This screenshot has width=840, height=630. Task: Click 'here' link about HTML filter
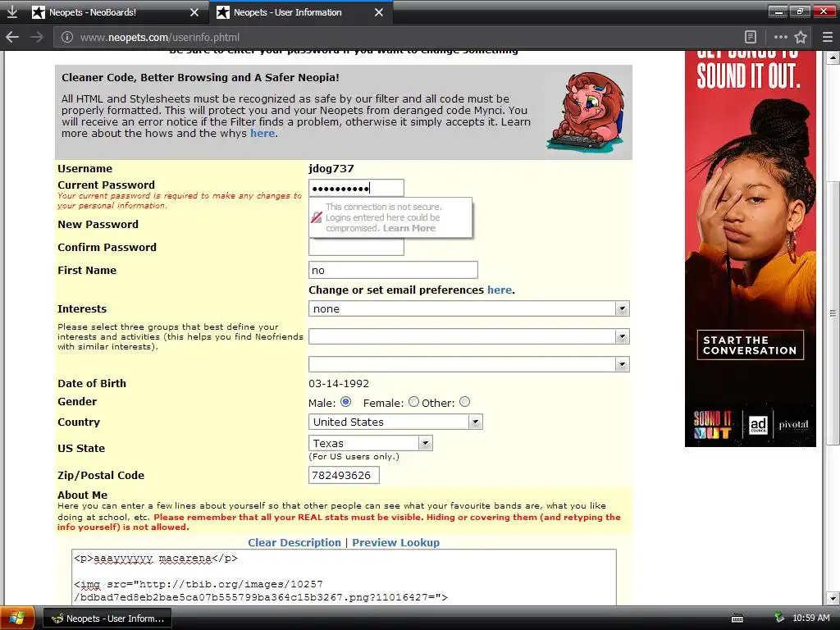coord(262,134)
